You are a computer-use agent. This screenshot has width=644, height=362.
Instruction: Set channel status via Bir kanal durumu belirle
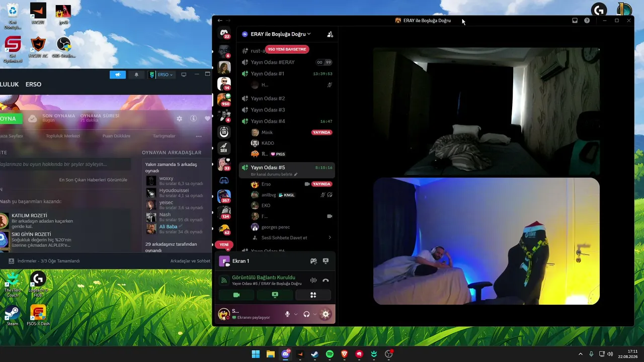tap(274, 174)
